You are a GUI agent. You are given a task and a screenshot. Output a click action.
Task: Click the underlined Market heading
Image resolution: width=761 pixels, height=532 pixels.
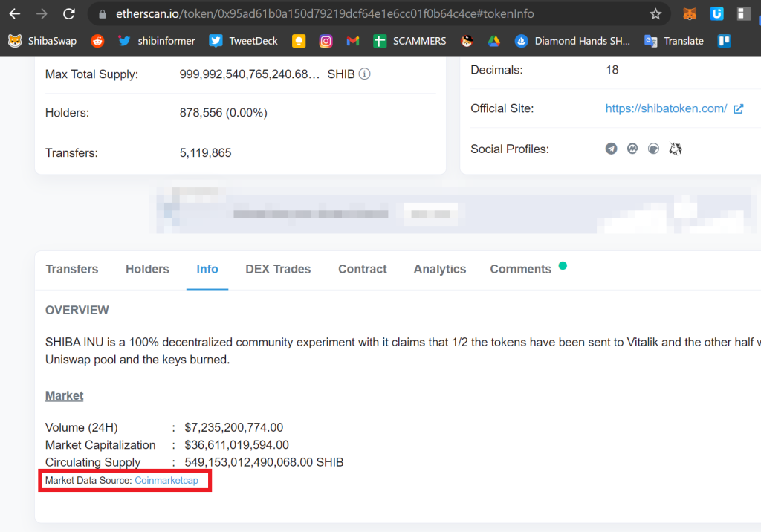coord(64,395)
